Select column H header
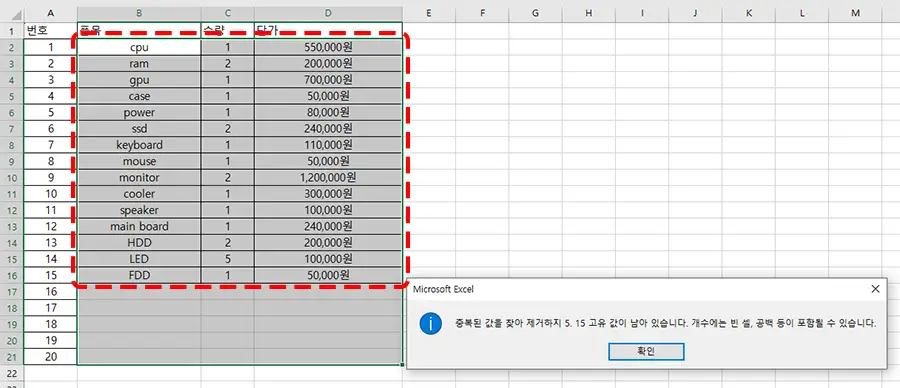 pyautogui.click(x=589, y=13)
